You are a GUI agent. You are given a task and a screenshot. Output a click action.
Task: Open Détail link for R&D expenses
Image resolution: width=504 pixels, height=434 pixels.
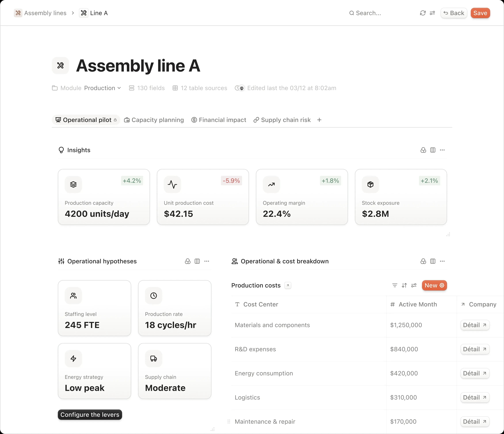475,349
